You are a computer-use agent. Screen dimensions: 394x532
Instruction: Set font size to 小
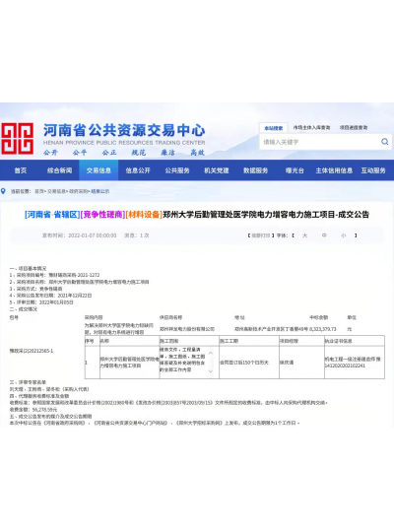click(x=344, y=235)
